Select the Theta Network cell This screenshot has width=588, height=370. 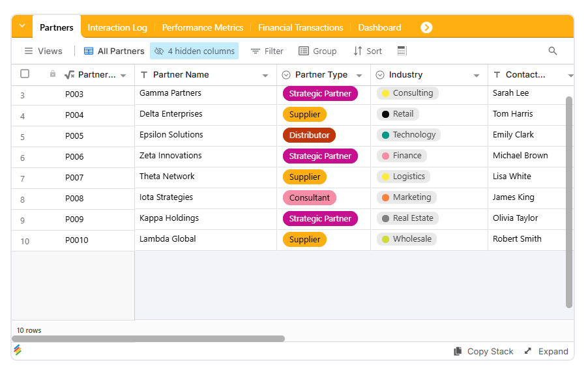click(x=205, y=177)
